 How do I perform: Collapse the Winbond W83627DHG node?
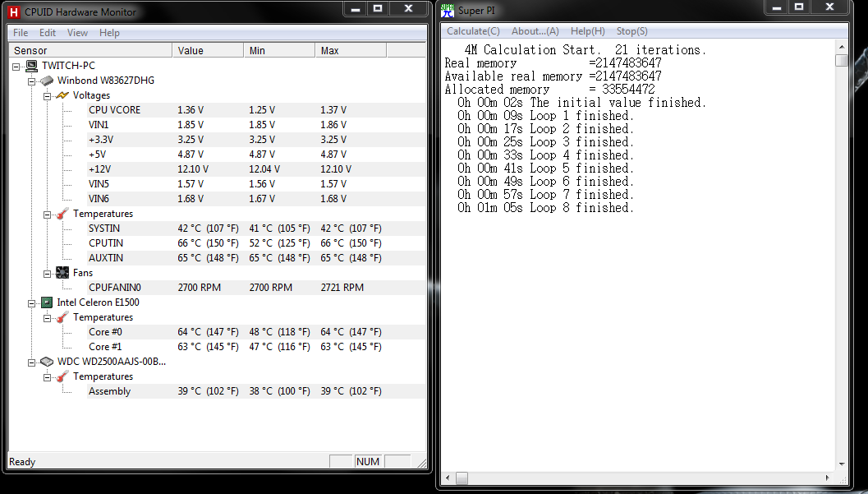31,81
